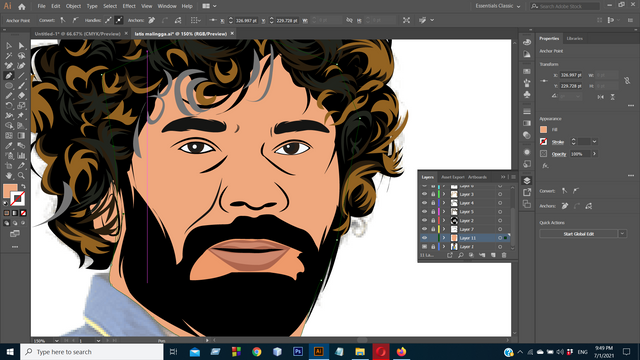Viewport: 640px width, 360px height.
Task: Select the Selection tool arrow
Action: pyautogui.click(x=9, y=46)
